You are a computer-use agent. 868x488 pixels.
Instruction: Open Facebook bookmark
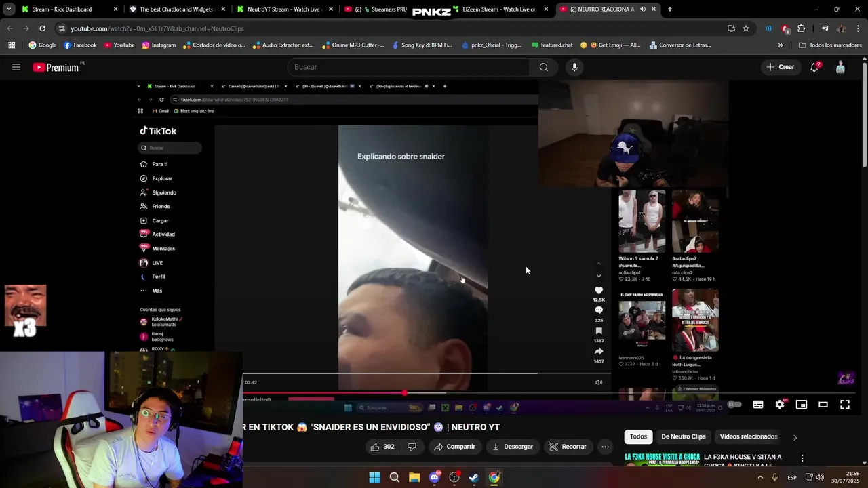coord(80,45)
